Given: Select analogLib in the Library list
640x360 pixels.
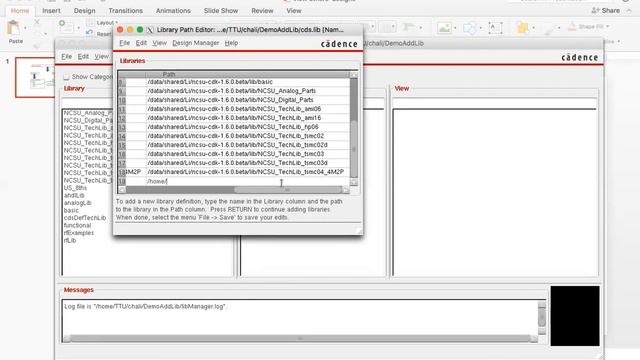Looking at the screenshot, I should (x=78, y=203).
